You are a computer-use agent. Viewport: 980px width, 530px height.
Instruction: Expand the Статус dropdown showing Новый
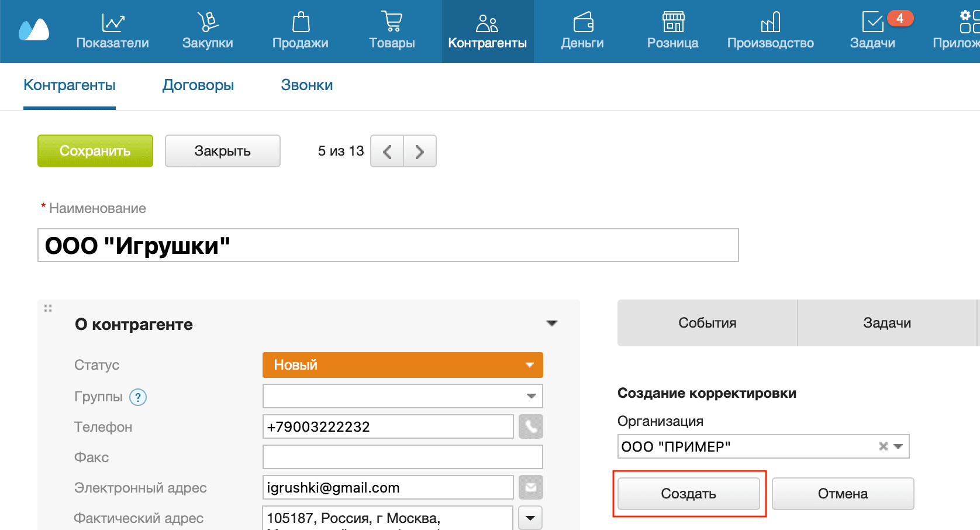[403, 365]
